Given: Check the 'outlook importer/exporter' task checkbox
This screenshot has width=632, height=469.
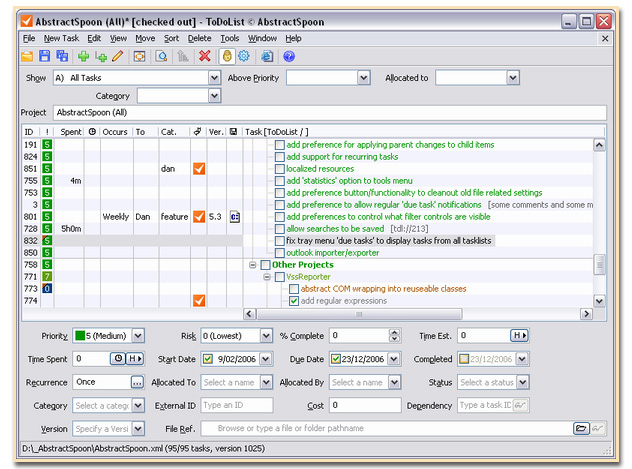Looking at the screenshot, I should [280, 253].
